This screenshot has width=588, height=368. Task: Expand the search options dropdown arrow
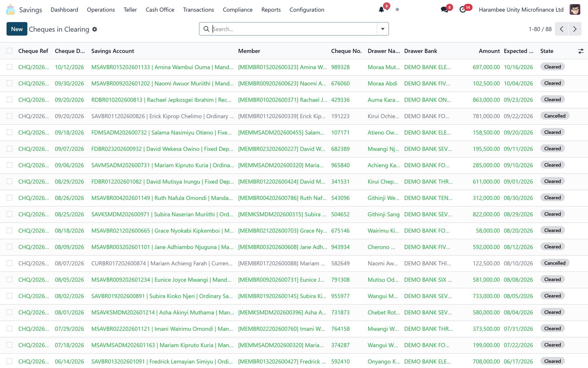383,29
